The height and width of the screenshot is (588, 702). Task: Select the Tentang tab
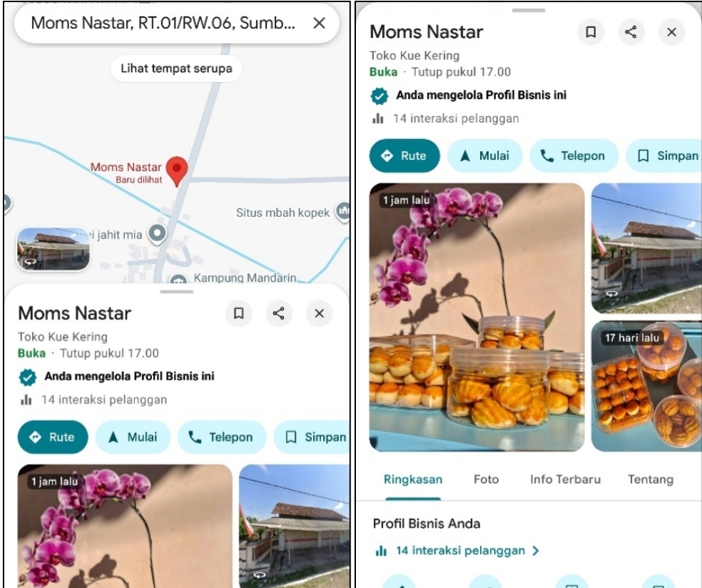pyautogui.click(x=651, y=480)
